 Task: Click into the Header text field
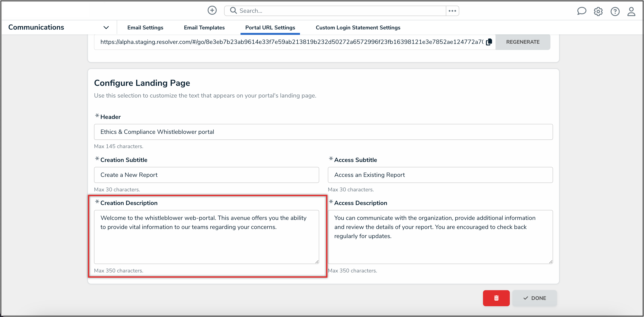(x=323, y=132)
